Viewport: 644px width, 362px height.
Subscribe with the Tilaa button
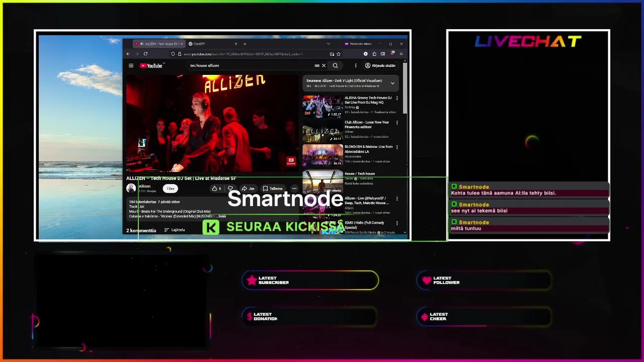coord(171,189)
